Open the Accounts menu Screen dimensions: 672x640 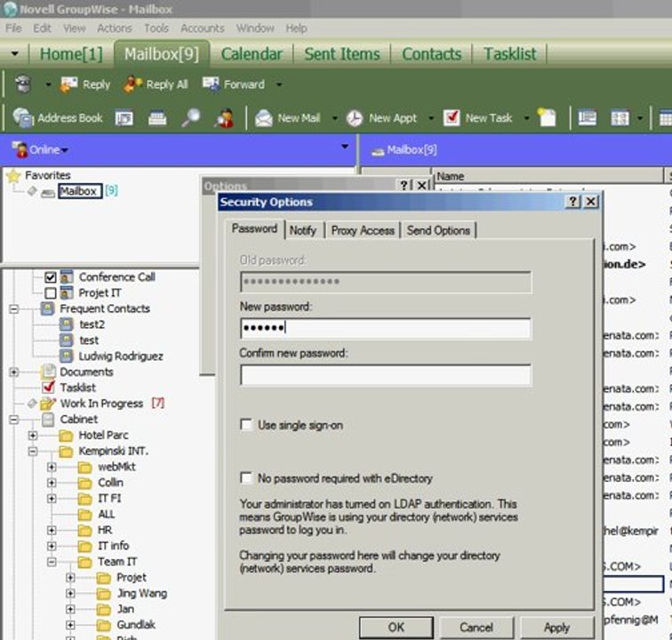click(x=203, y=28)
